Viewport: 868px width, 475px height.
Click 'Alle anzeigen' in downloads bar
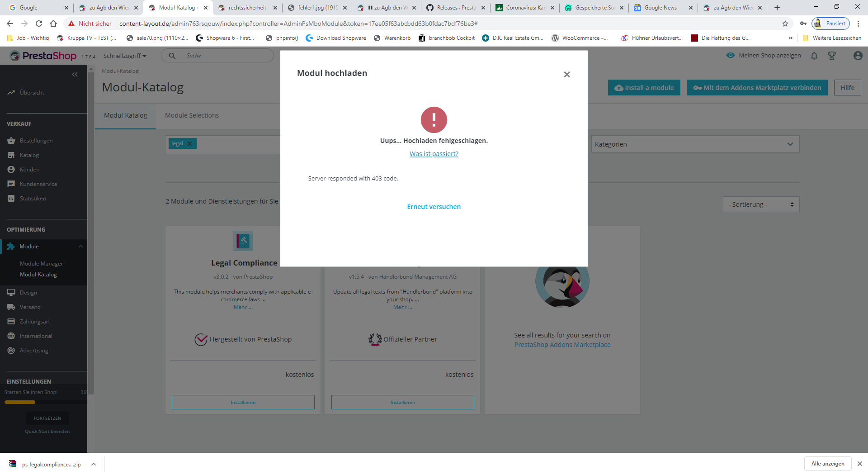(x=828, y=464)
